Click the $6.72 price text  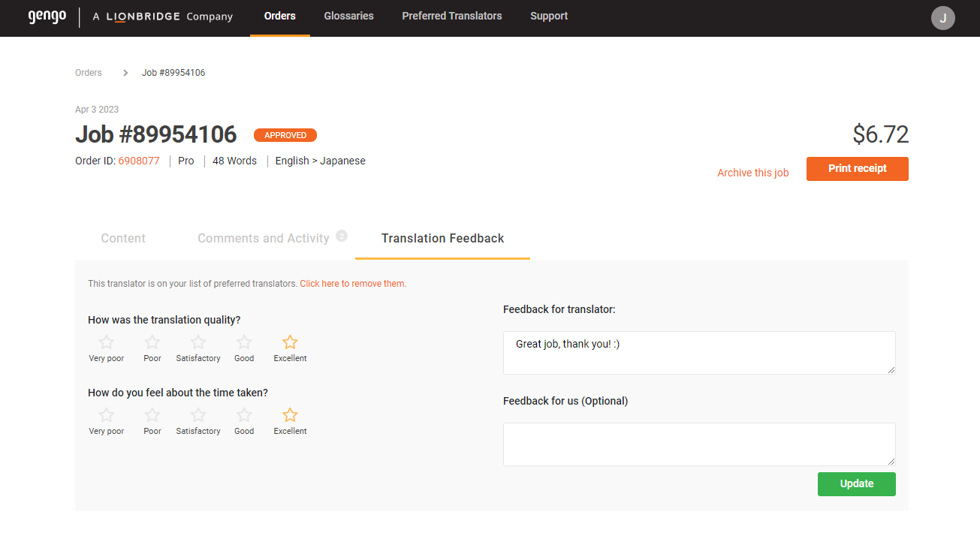881,134
